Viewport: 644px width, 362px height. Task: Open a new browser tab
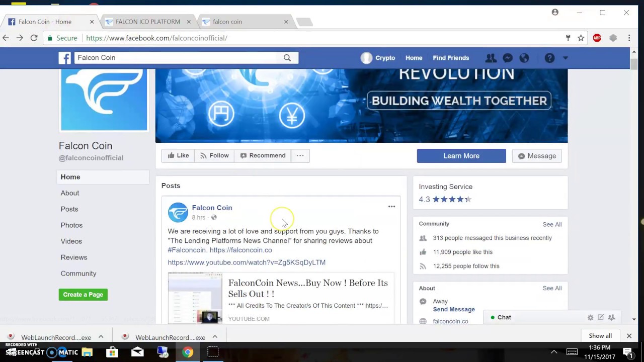304,22
